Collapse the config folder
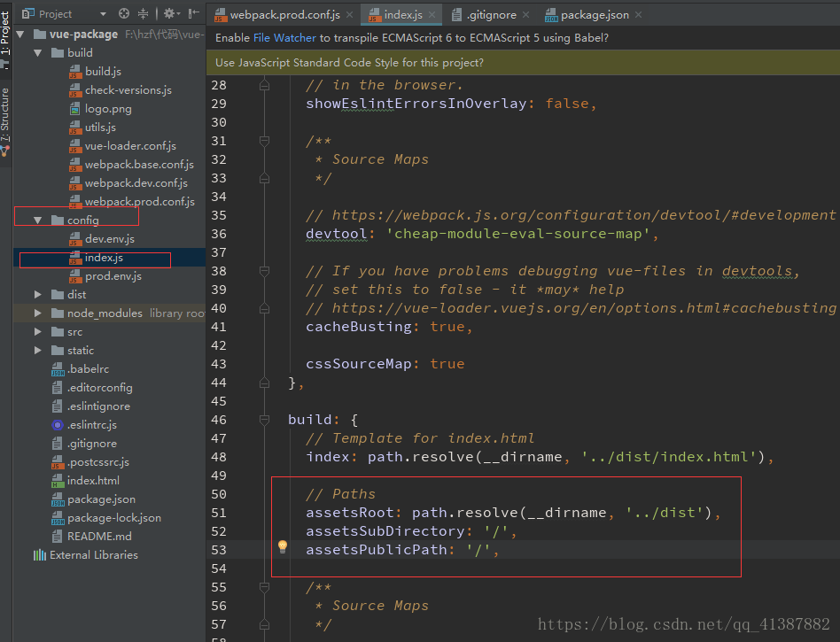This screenshot has height=642, width=840. [37, 220]
